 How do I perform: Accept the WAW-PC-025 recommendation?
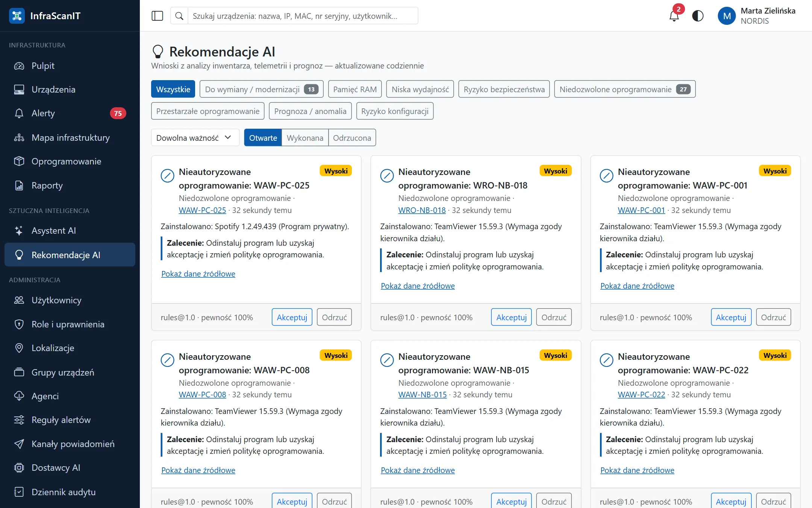click(292, 317)
